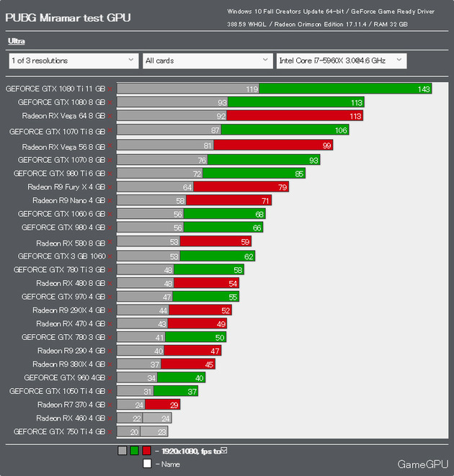Remove Radeon RX Vega 64 8 GB row
Image resolution: width=454 pixels, height=476 pixels.
click(x=110, y=116)
